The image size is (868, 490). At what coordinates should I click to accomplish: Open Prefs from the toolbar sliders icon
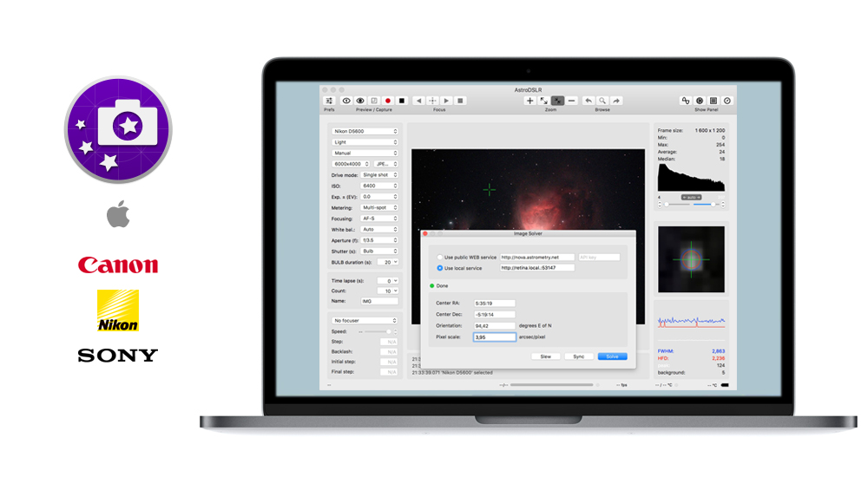[x=329, y=101]
